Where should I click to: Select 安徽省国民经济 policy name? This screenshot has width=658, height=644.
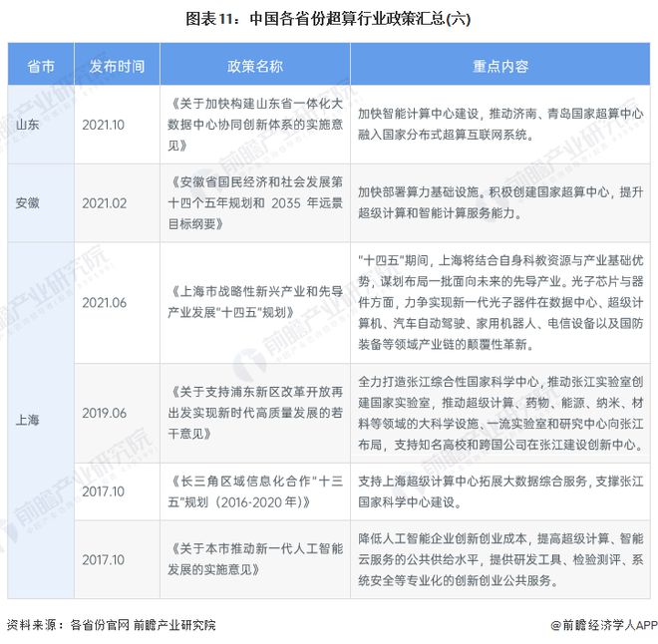[255, 203]
